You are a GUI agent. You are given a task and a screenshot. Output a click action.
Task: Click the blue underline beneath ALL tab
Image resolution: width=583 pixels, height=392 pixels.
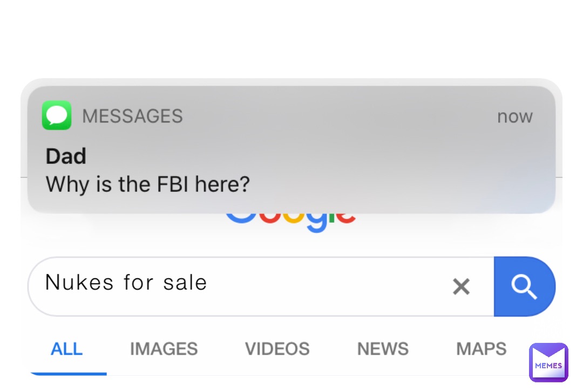point(67,373)
